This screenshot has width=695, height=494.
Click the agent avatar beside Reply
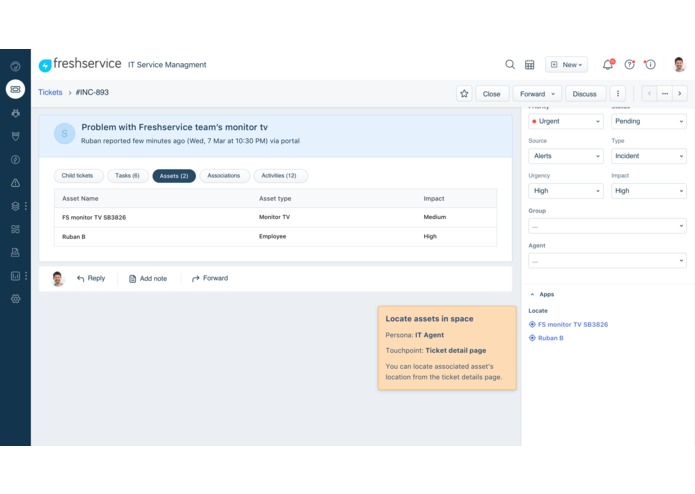(57, 279)
